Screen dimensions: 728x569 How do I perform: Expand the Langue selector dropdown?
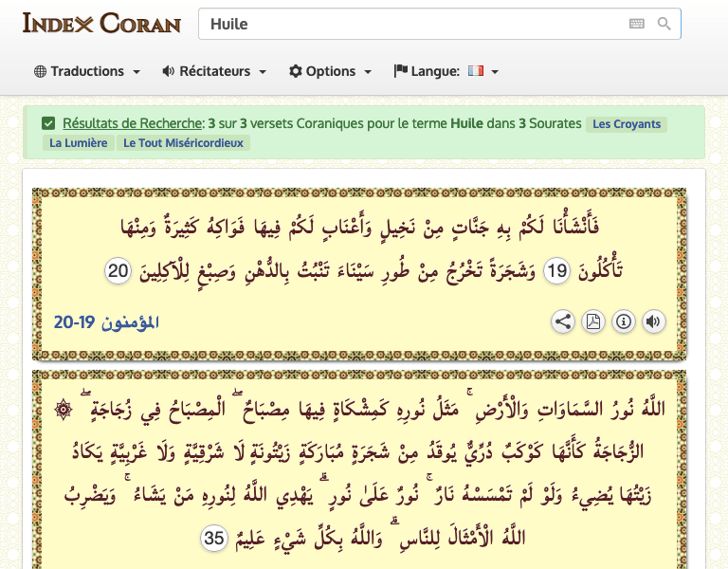click(x=446, y=71)
